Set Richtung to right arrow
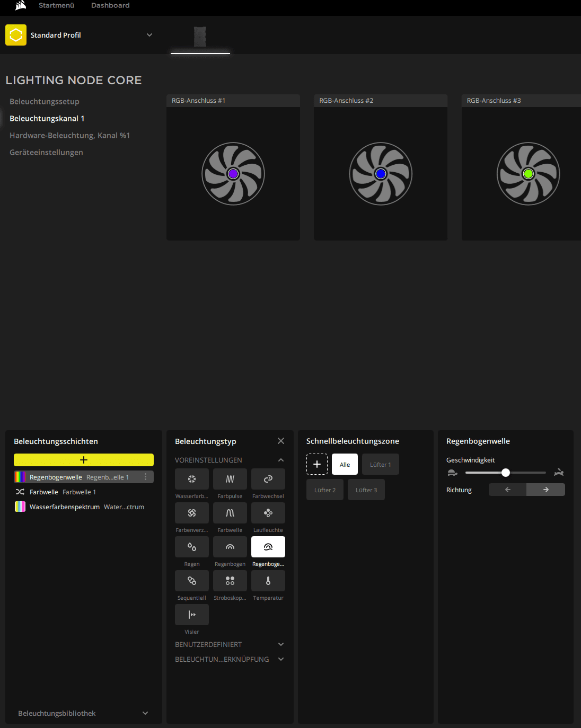The image size is (581, 728). pyautogui.click(x=546, y=490)
